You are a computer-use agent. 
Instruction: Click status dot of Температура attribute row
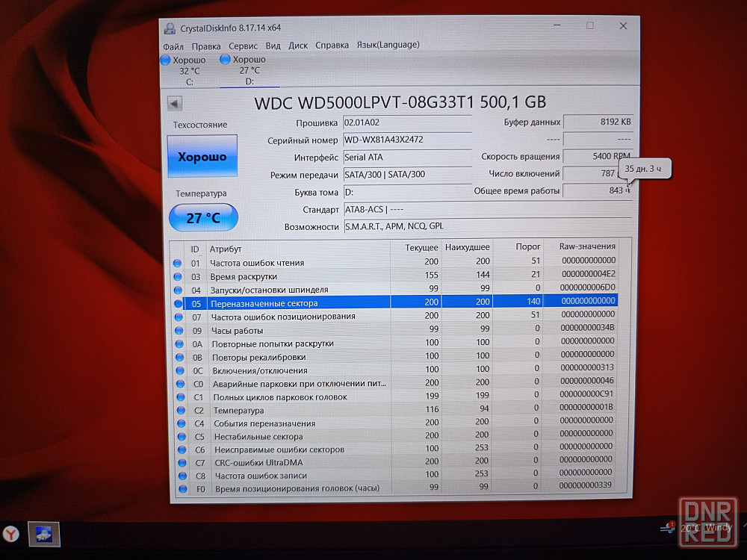pyautogui.click(x=181, y=410)
